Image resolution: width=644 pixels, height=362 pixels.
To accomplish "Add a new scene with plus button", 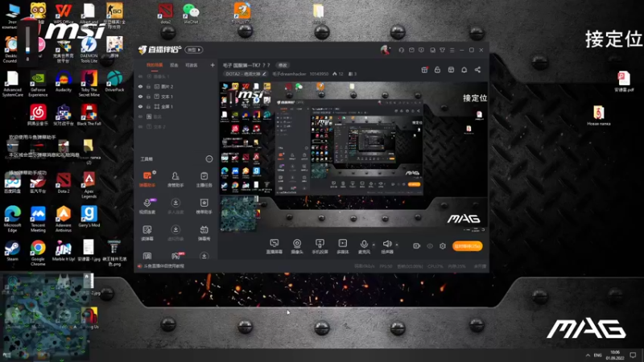I will click(x=213, y=65).
